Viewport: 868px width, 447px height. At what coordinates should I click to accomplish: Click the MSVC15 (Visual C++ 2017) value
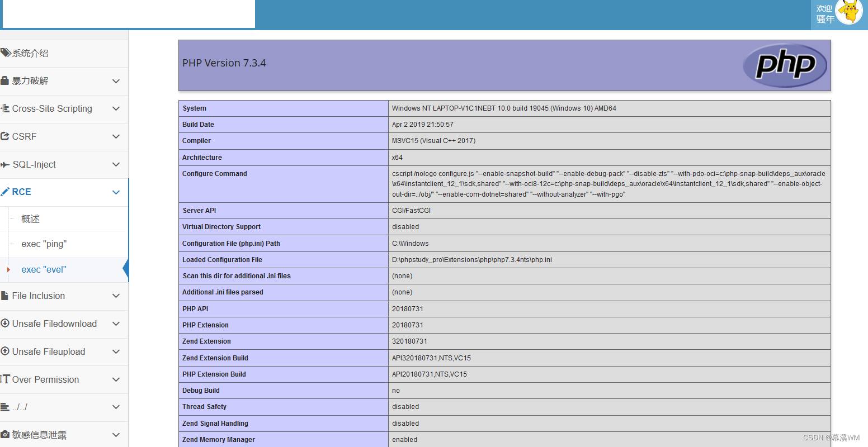(x=433, y=141)
